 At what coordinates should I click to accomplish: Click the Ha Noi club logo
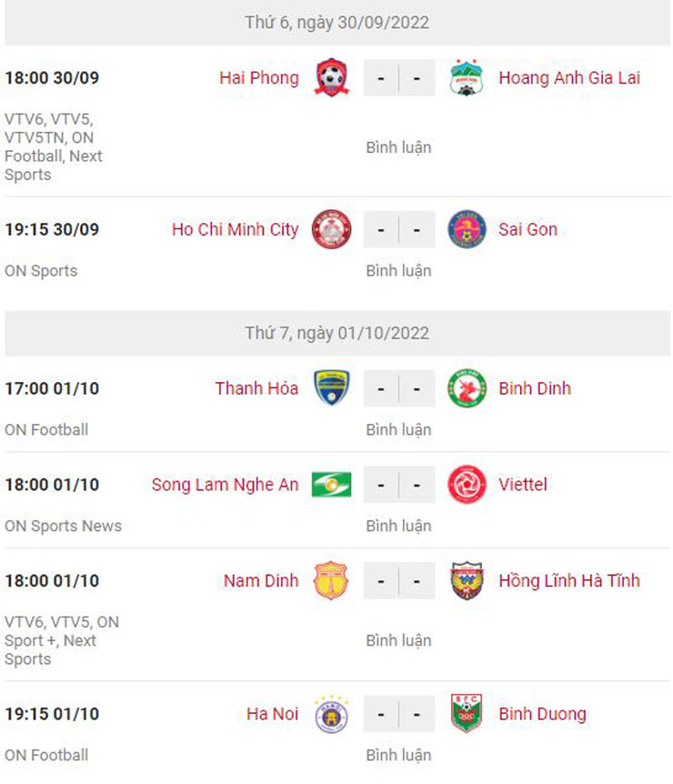331,714
